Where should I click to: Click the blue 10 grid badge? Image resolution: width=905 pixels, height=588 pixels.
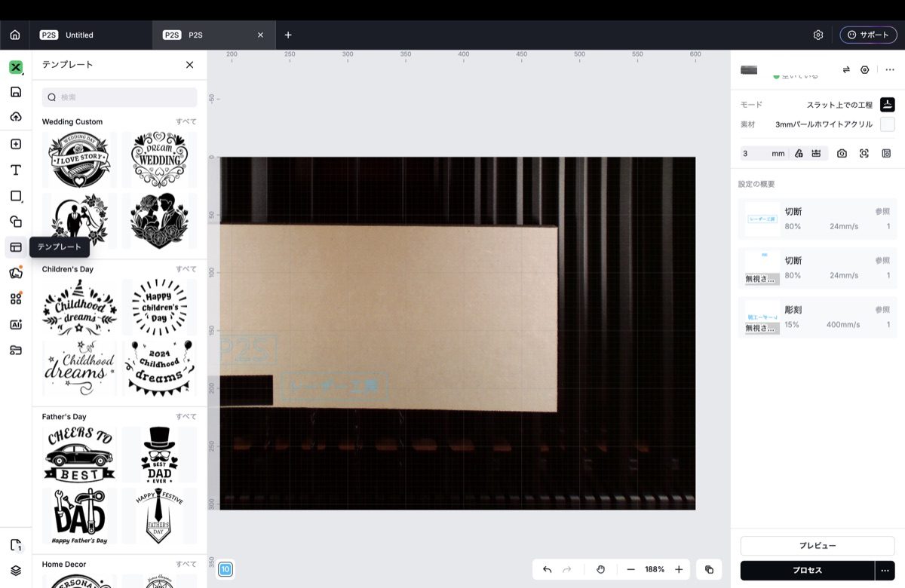pyautogui.click(x=225, y=569)
